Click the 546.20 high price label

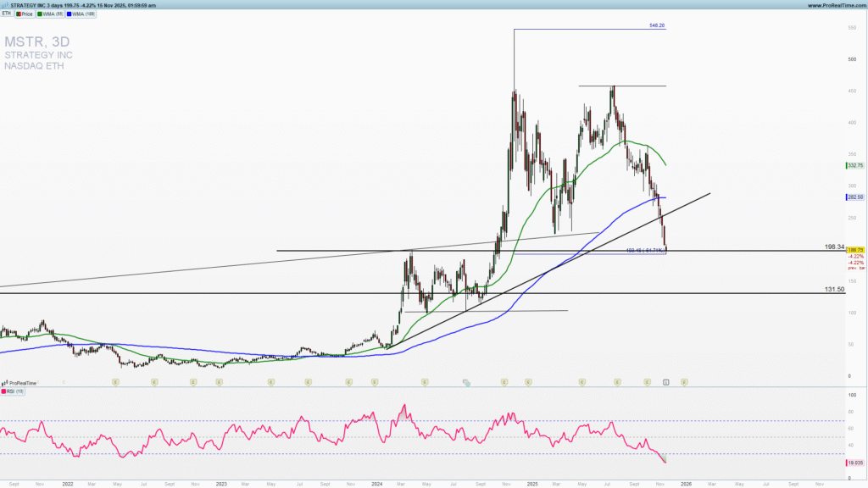[x=656, y=26]
